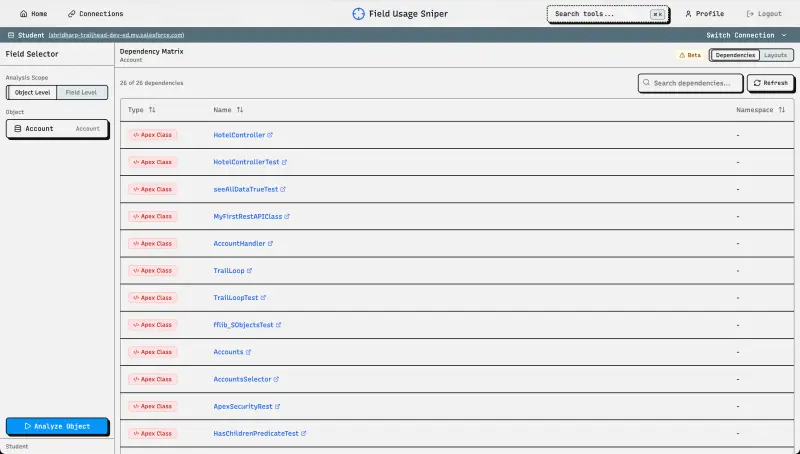Open HasChildrenPredicateTest class link
This screenshot has height=454, width=800.
pos(256,434)
